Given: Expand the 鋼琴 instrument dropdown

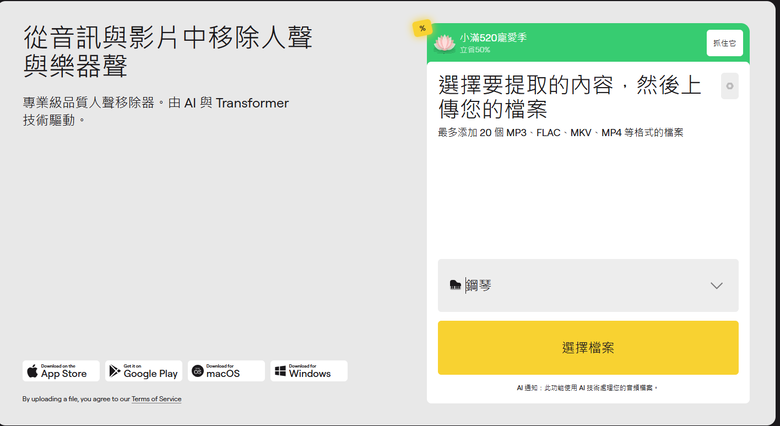Looking at the screenshot, I should pyautogui.click(x=588, y=285).
